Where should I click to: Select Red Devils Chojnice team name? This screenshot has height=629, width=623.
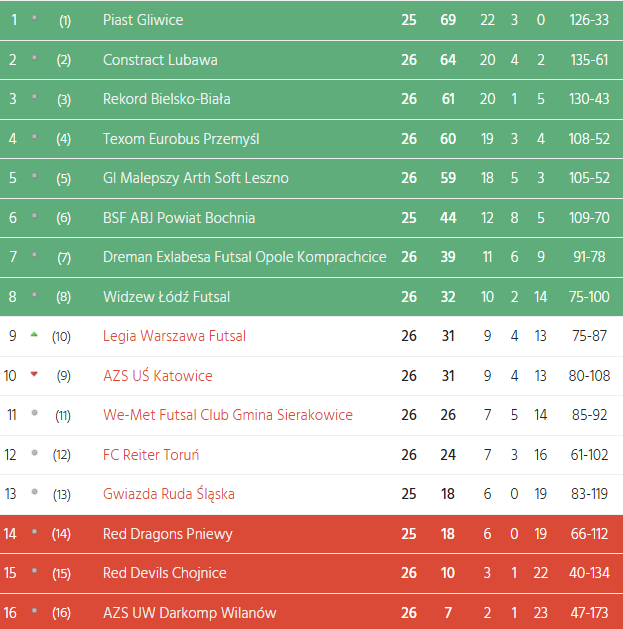point(165,573)
